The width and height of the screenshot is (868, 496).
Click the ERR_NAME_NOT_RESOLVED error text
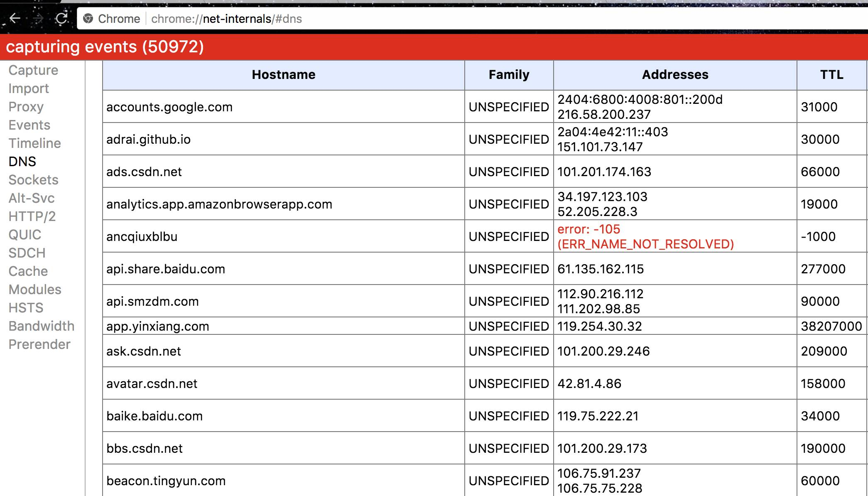pyautogui.click(x=645, y=244)
